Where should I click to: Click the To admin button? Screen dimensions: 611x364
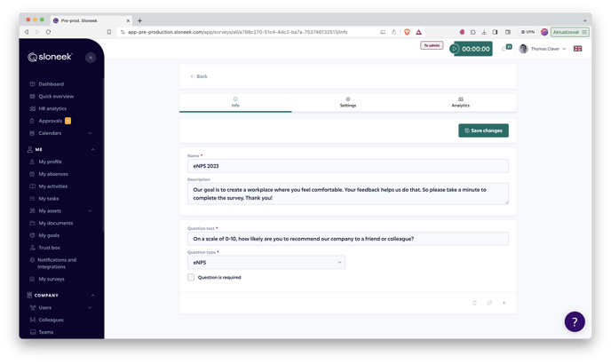tap(432, 45)
